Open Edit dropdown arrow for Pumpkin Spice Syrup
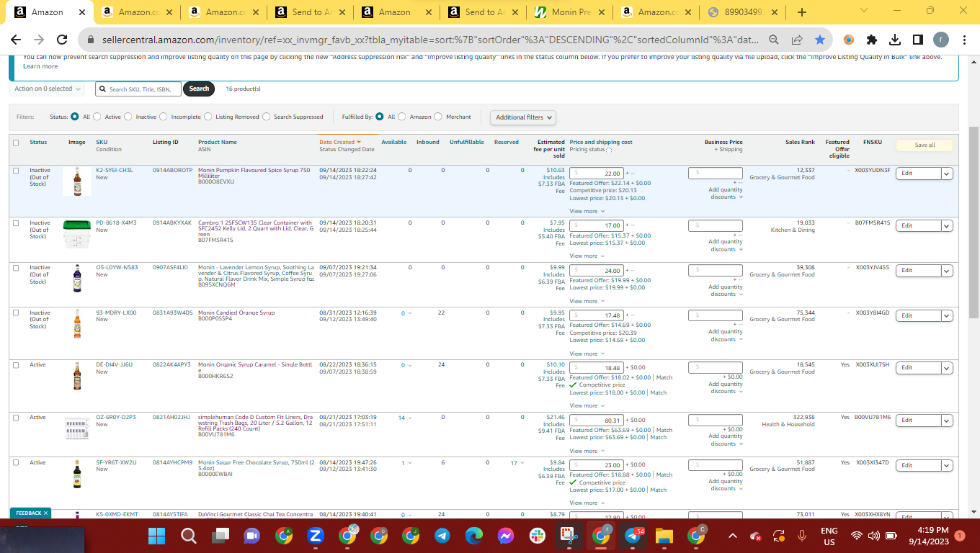The height and width of the screenshot is (553, 980). coord(947,174)
